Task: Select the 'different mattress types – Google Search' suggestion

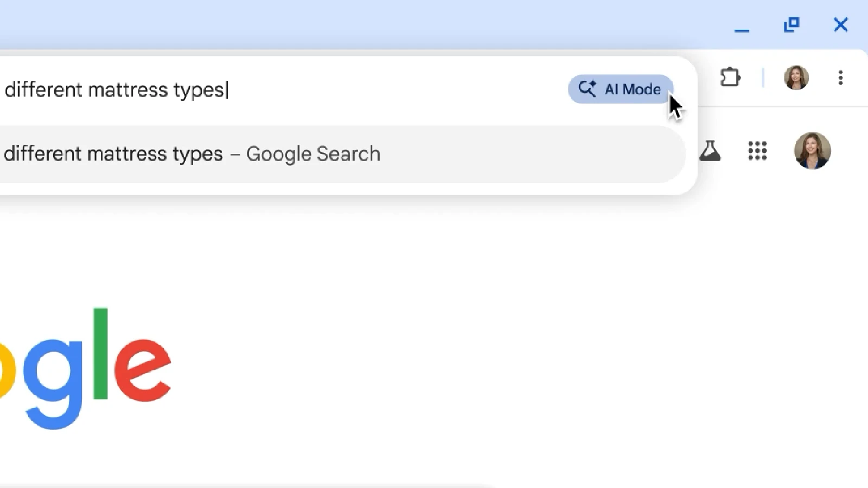Action: [342, 154]
